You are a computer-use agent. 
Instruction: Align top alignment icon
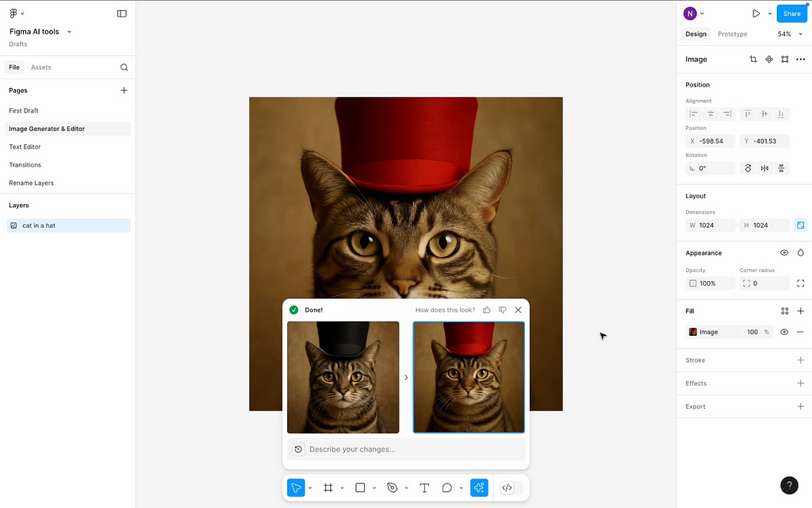pos(747,114)
